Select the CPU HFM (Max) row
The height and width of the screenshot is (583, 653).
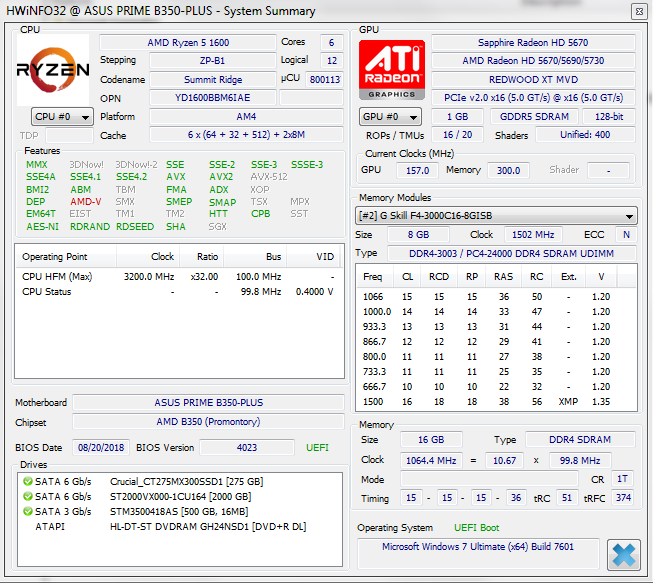[179, 277]
